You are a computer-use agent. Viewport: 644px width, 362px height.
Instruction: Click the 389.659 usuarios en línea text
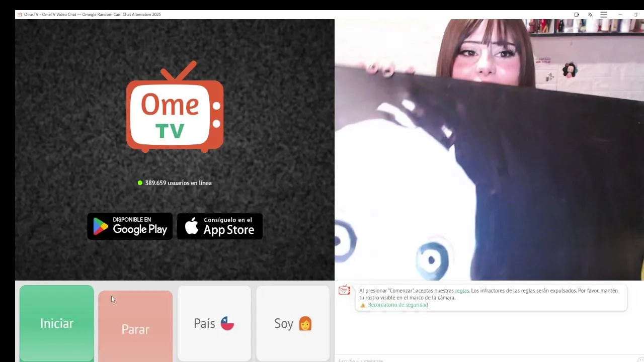(x=178, y=183)
